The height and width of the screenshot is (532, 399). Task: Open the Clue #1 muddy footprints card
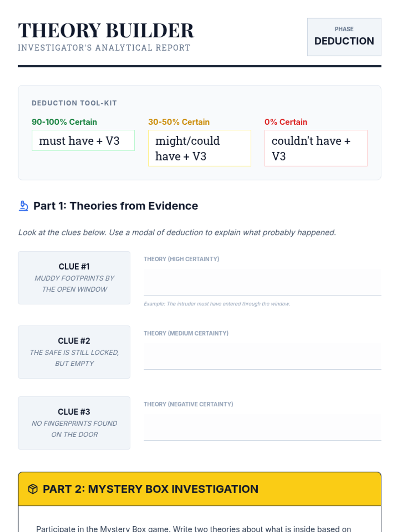pyautogui.click(x=74, y=278)
